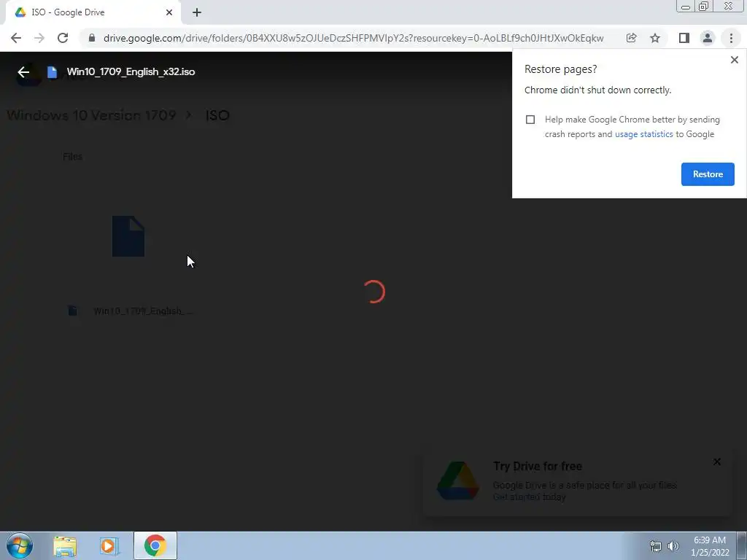The width and height of the screenshot is (747, 560).
Task: Open Windows 10 Version 1709 breadcrumb
Action: point(91,115)
